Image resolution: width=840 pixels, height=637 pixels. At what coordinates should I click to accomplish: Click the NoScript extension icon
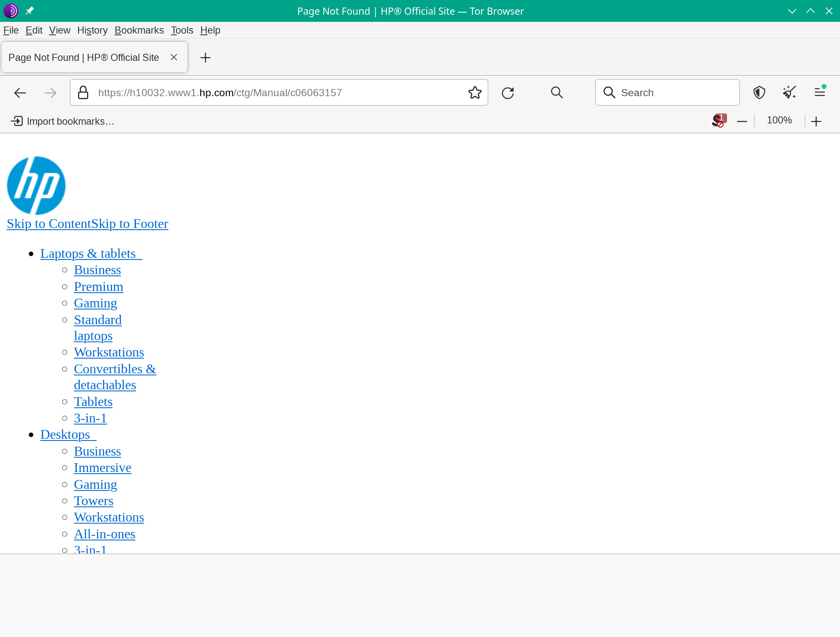coord(719,121)
